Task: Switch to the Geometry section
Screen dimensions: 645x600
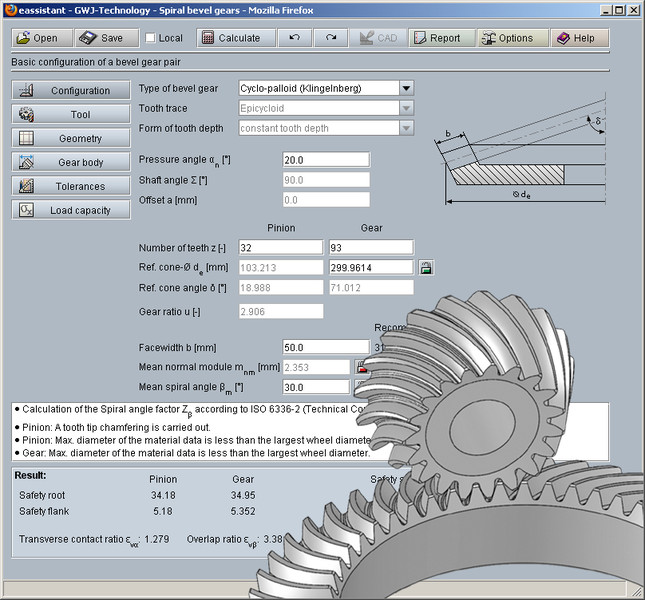Action: pos(71,139)
